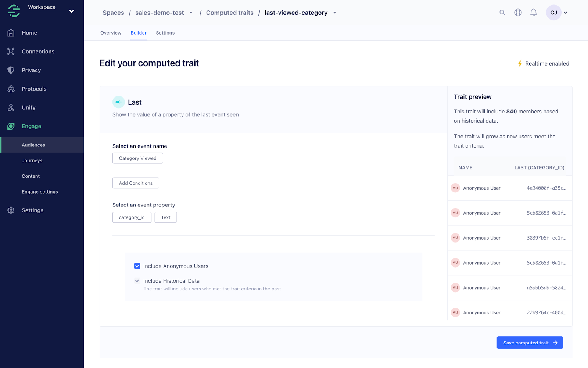
Task: Expand the Workspace switcher chevron
Action: coord(72,11)
